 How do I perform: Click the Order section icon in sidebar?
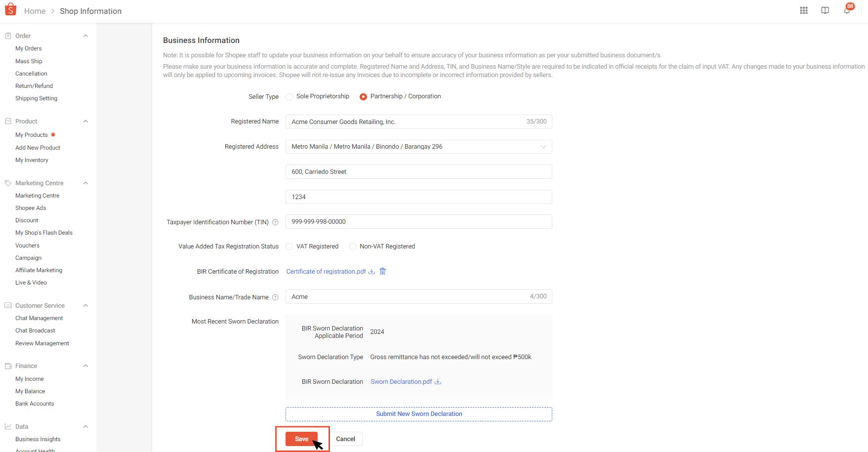pyautogui.click(x=7, y=35)
